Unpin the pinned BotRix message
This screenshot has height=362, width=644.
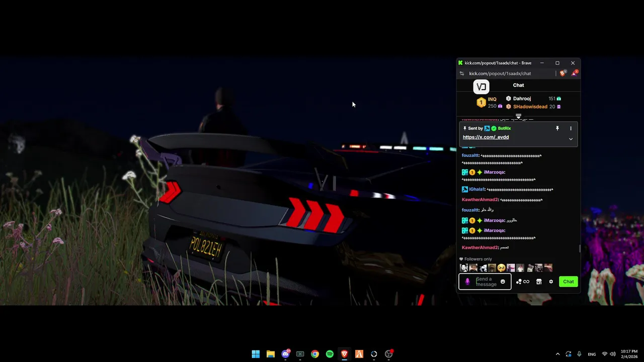tap(557, 128)
